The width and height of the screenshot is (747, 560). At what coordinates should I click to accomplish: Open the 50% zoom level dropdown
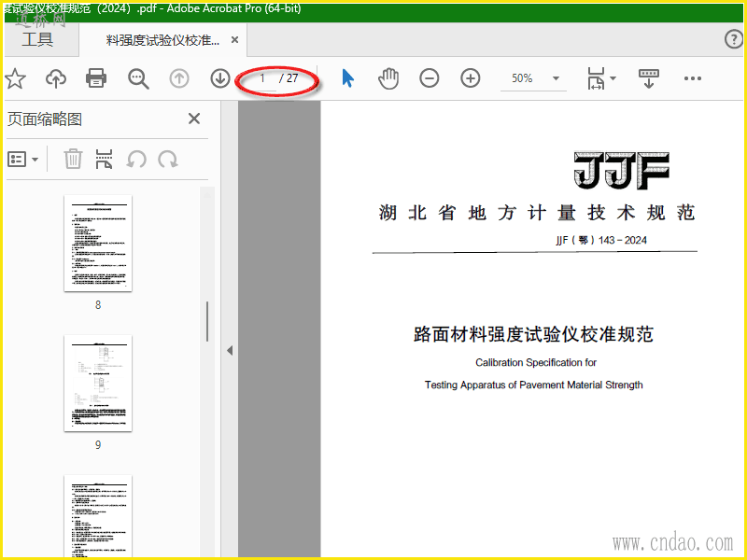click(x=556, y=78)
